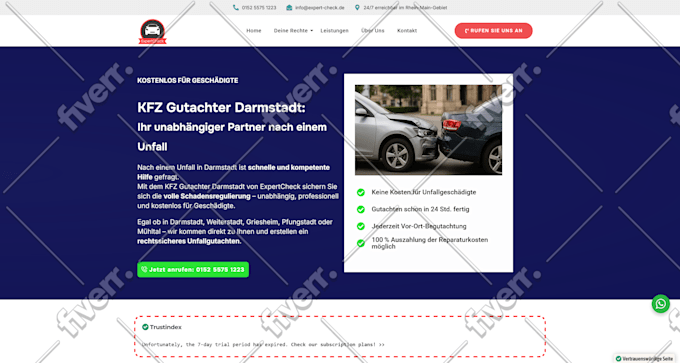The width and height of the screenshot is (680, 363).
Task: Click Gutachten schon in 24 Std. fertig text
Action: [x=420, y=209]
